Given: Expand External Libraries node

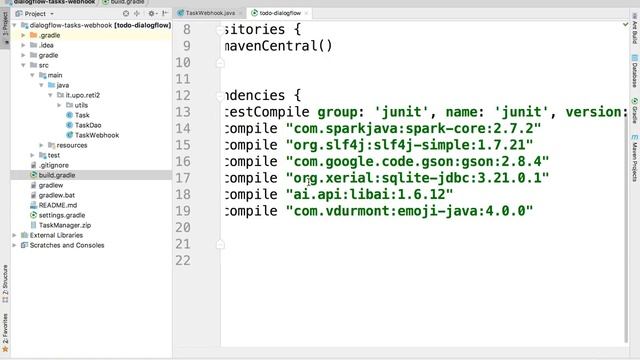Looking at the screenshot, I should click(15, 235).
